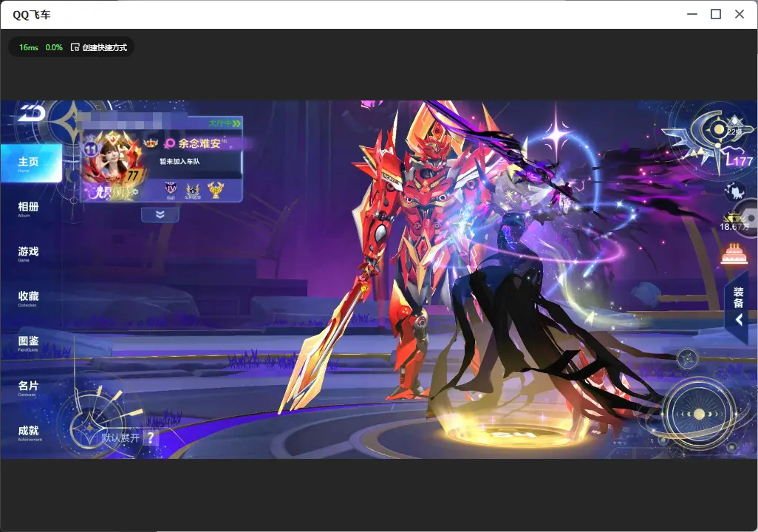Click the 77 gold level tag
Screen dimensions: 758x532
click(x=132, y=174)
